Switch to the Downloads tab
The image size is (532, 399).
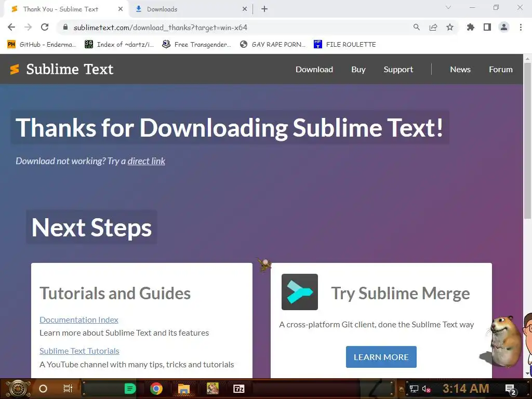click(x=191, y=9)
